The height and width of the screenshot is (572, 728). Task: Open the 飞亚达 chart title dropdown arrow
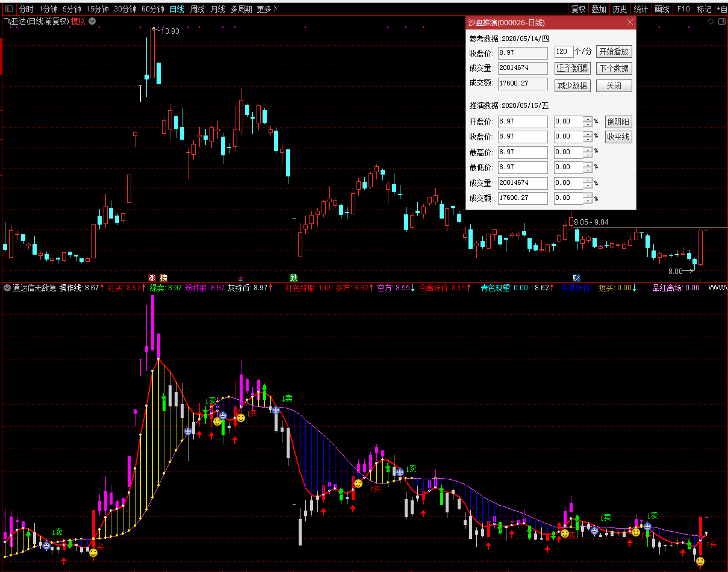pyautogui.click(x=92, y=21)
